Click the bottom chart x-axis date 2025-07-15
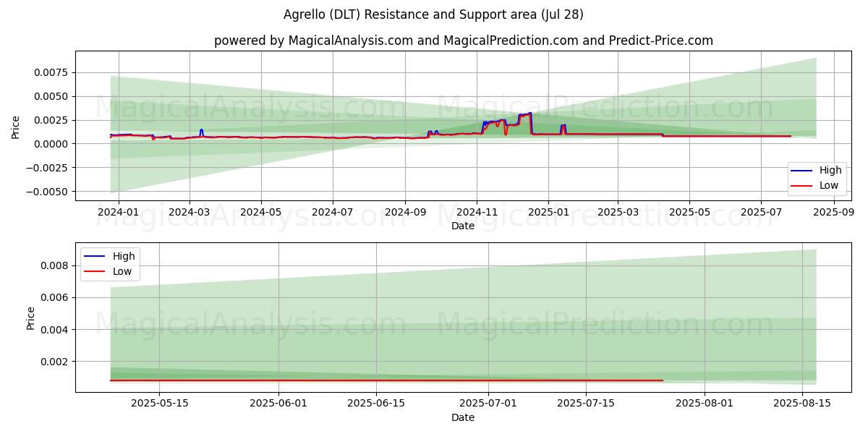The width and height of the screenshot is (868, 434). 586,404
